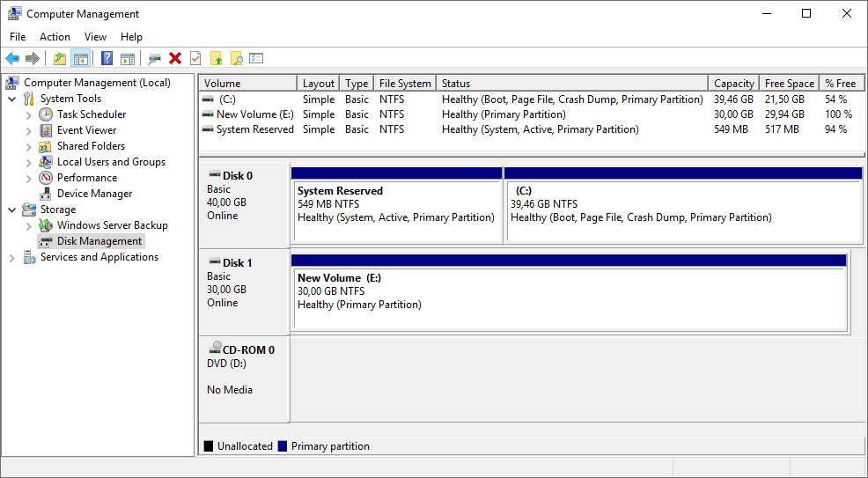Viewport: 868px width, 478px height.
Task: Toggle the Show/Hide Console Tree button
Action: click(81, 58)
